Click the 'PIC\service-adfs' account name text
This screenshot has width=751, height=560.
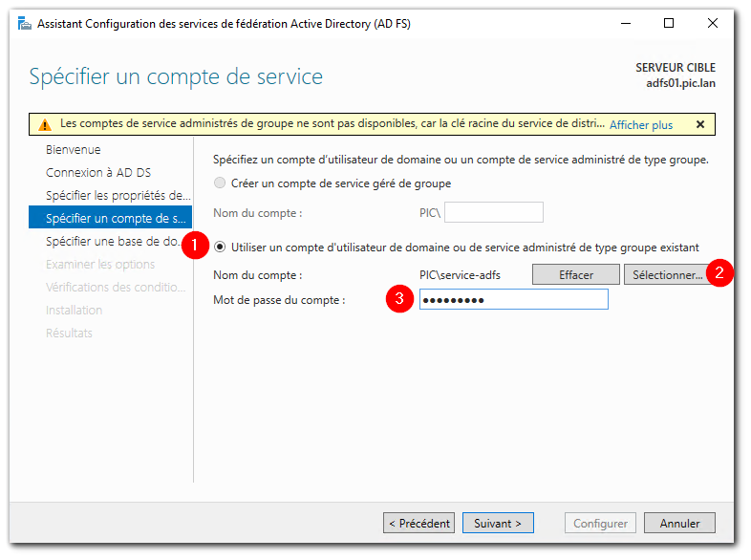[460, 275]
